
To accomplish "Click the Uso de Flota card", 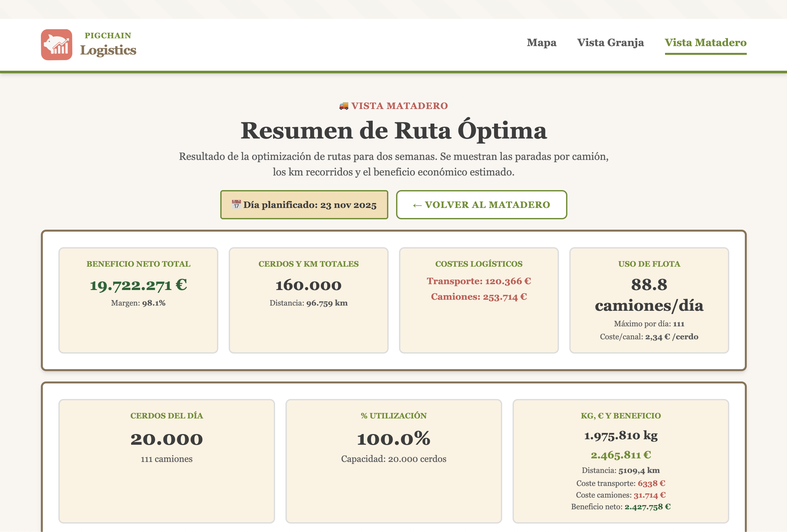I will [649, 300].
